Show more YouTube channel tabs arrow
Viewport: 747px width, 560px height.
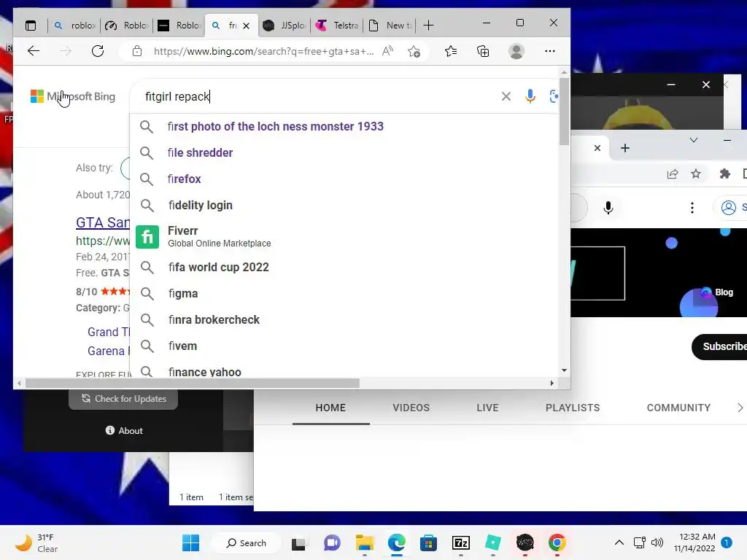tap(740, 408)
